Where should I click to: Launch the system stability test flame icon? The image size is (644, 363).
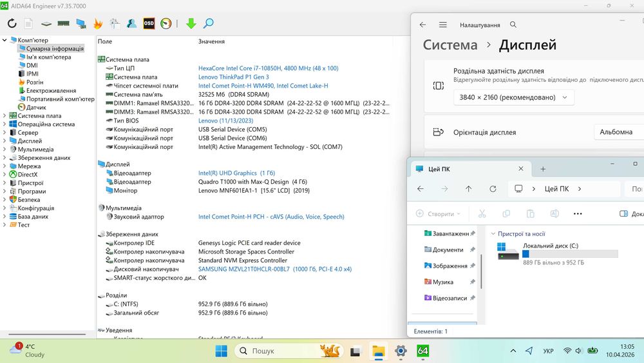98,23
